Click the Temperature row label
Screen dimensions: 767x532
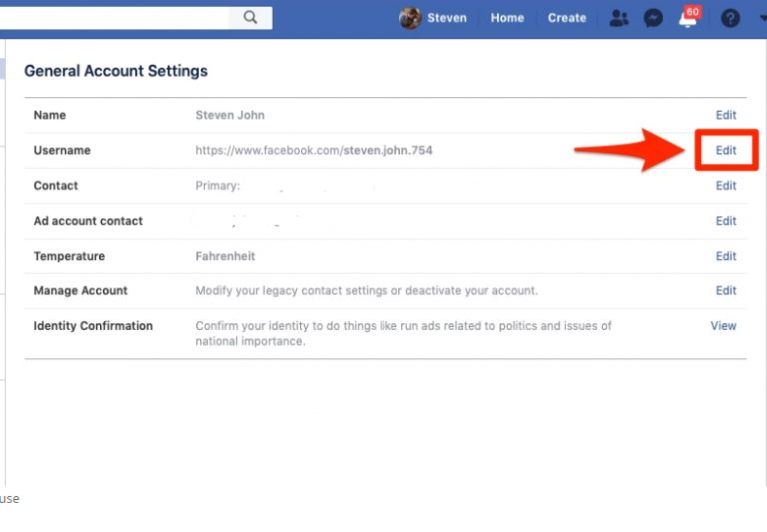(69, 256)
